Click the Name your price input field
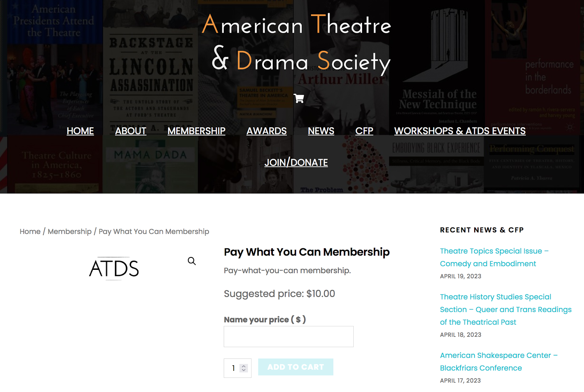Screen dimensions: 584x392 click(x=288, y=336)
